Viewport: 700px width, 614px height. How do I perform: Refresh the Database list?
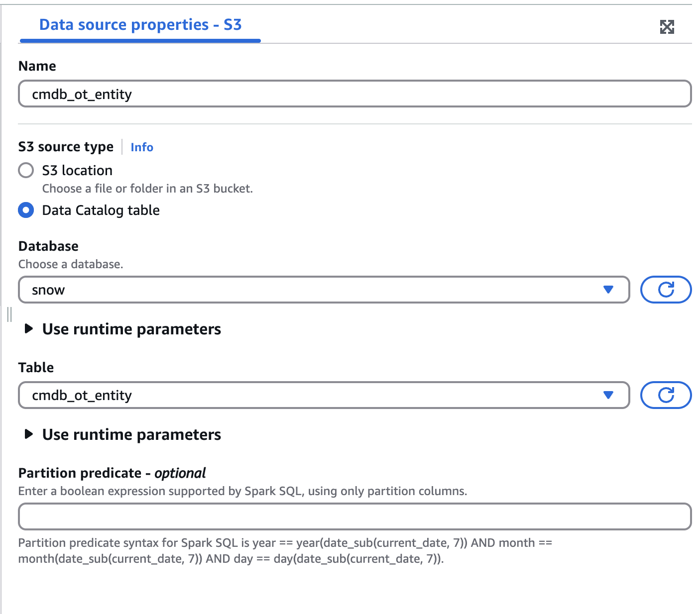666,290
